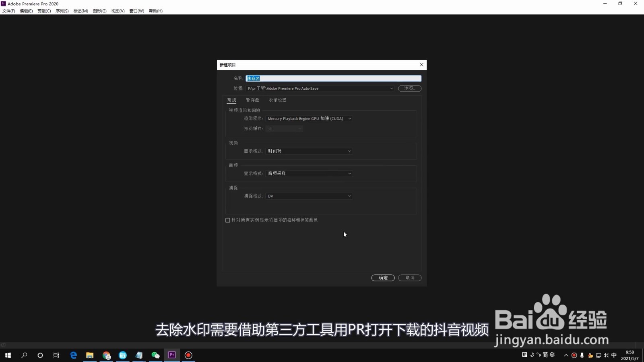Click the red record tray icon
The height and width of the screenshot is (362, 644).
coord(574,355)
